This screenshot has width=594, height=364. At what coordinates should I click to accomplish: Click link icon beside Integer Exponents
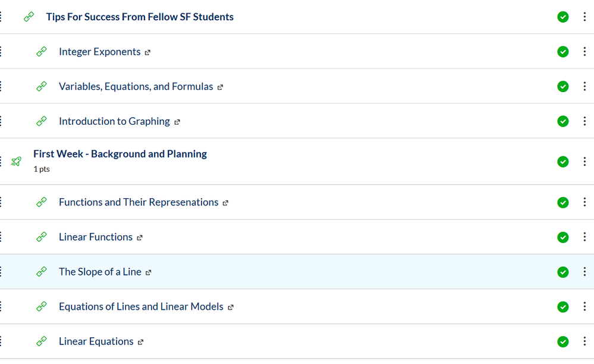pyautogui.click(x=42, y=52)
